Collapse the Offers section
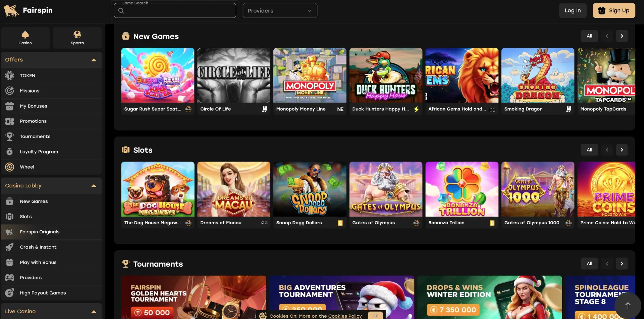 tap(93, 60)
